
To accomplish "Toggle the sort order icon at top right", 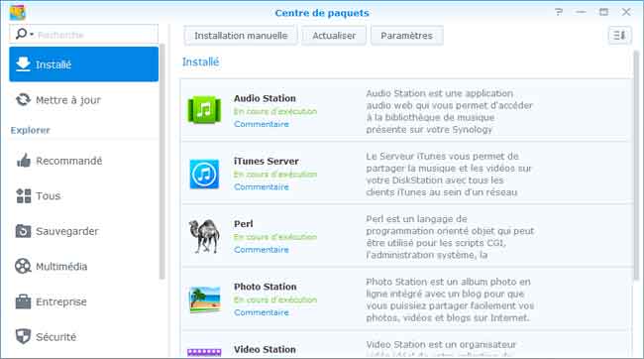I will tap(619, 36).
